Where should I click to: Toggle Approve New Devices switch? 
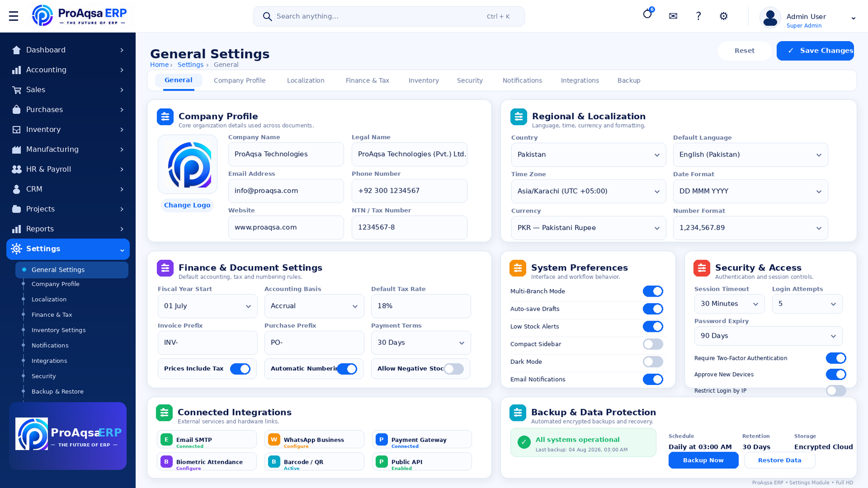(836, 374)
